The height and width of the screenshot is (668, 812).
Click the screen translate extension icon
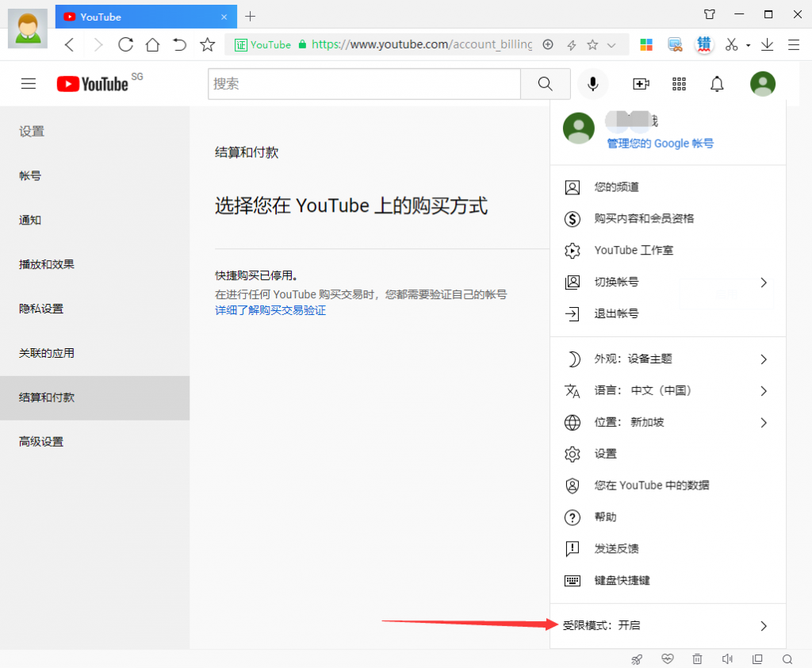675,45
